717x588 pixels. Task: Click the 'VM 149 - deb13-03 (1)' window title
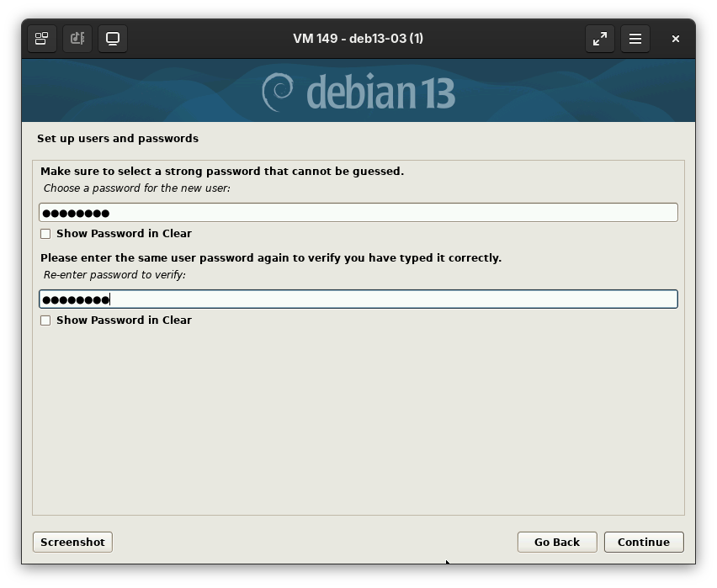click(x=358, y=39)
